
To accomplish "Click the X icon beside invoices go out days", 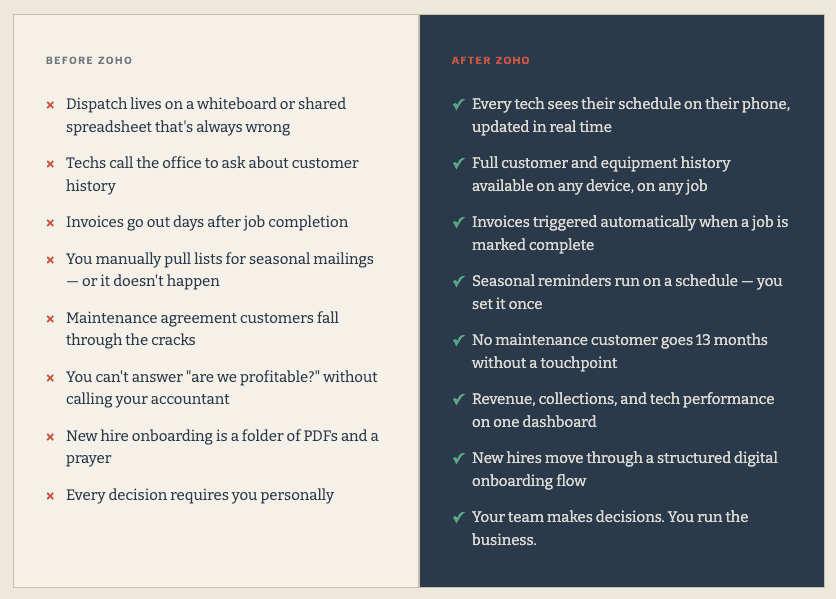I will tap(50, 223).
